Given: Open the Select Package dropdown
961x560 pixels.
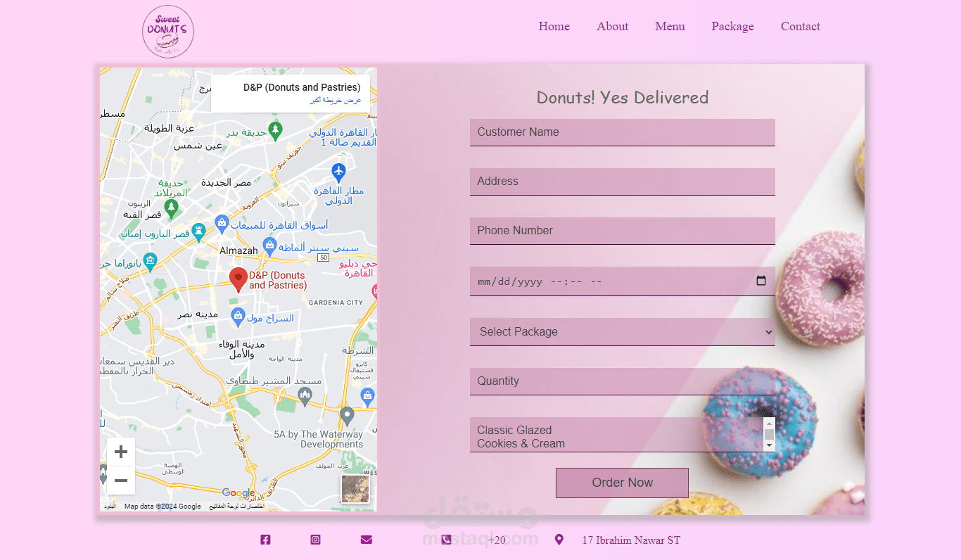Looking at the screenshot, I should 622,331.
